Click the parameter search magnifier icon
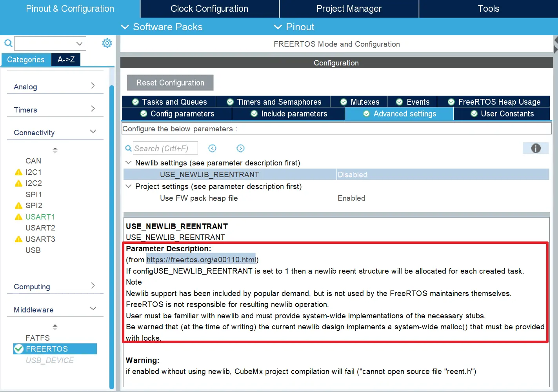 point(128,148)
